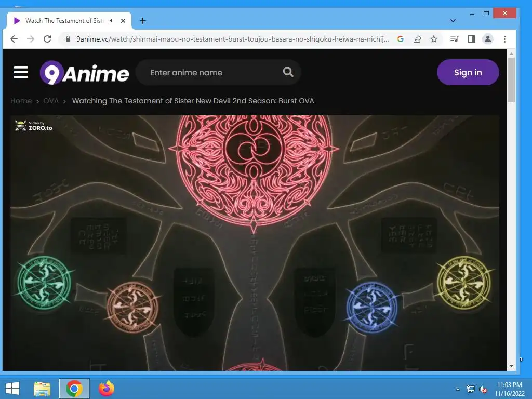532x399 pixels.
Task: Launch Firefox from the taskbar
Action: click(x=107, y=389)
